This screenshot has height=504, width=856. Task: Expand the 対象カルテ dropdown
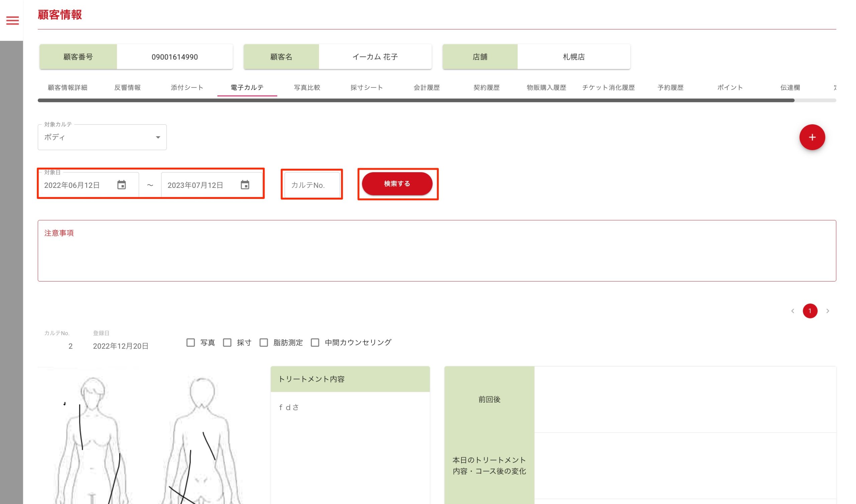click(x=102, y=137)
